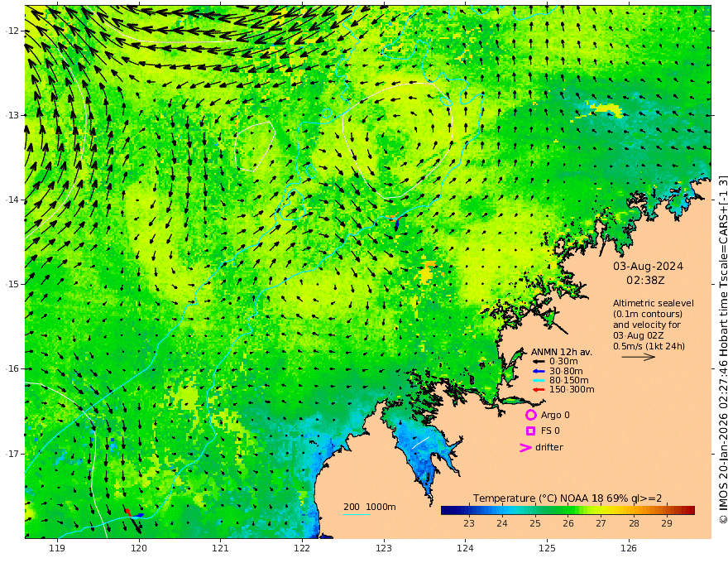Image resolution: width=728 pixels, height=563 pixels.
Task: Click the 'Altimetric sealevel' text line
Action: pyautogui.click(x=654, y=303)
